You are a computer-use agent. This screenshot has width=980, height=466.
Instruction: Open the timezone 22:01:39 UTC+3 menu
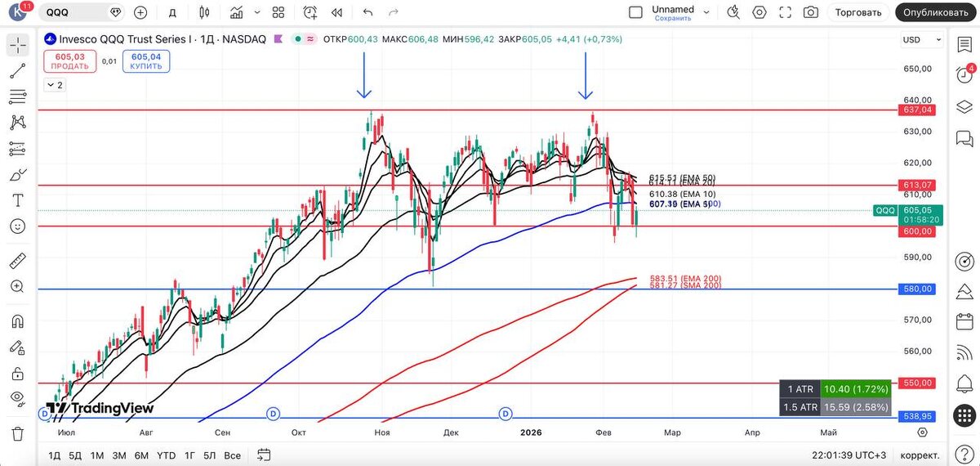[849, 455]
